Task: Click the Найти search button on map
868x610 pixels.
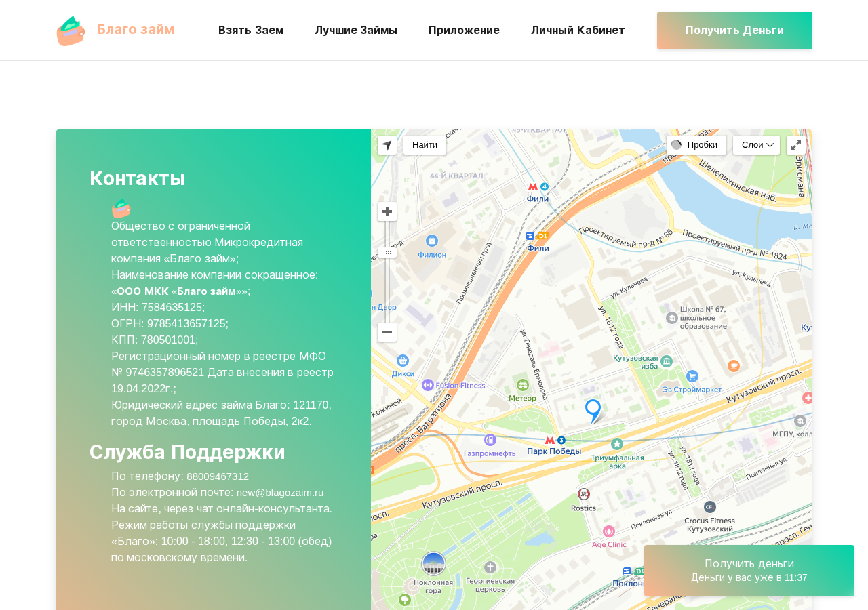Action: (x=425, y=145)
